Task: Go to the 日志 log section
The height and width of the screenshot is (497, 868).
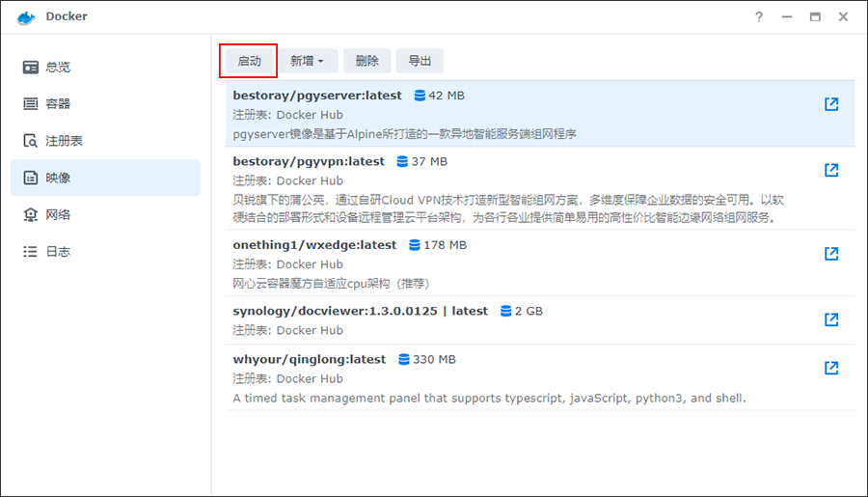Action: coord(106,252)
